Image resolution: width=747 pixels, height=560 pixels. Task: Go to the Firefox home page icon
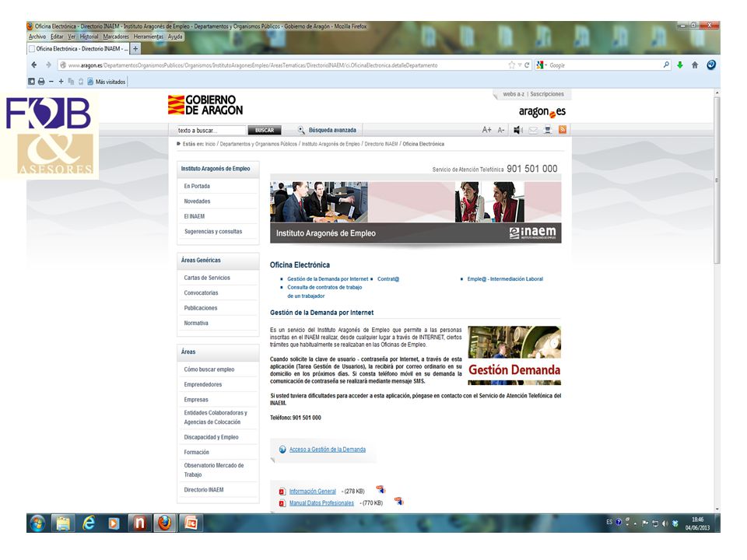coord(695,65)
